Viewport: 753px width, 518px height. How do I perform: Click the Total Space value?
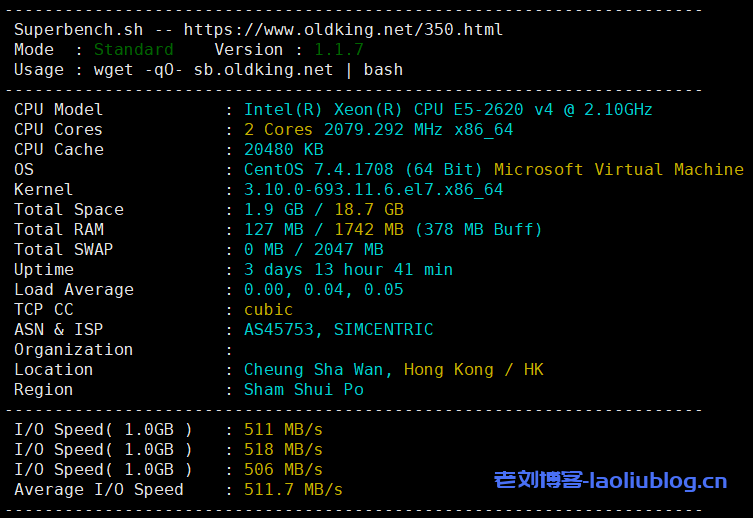point(323,210)
